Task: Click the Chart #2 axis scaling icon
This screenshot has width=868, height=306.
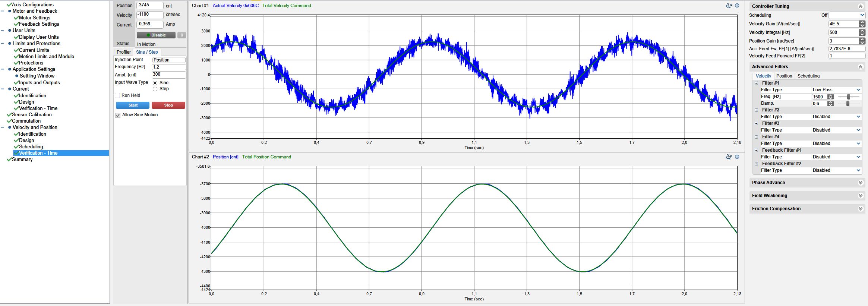Action: pyautogui.click(x=729, y=157)
